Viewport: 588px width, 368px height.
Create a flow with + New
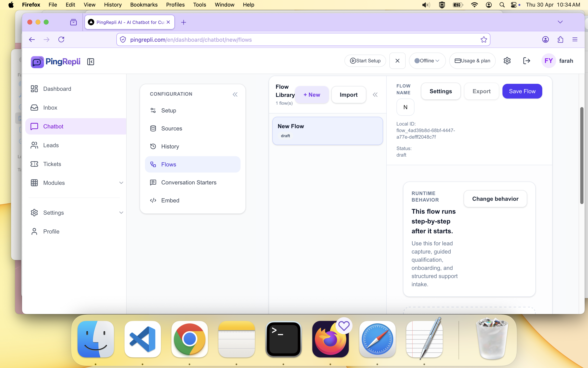[312, 95]
